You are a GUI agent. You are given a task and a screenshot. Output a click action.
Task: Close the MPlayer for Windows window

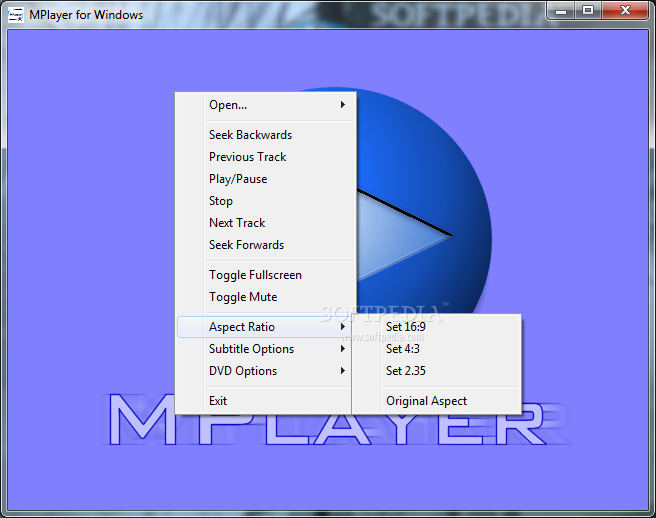(x=625, y=10)
